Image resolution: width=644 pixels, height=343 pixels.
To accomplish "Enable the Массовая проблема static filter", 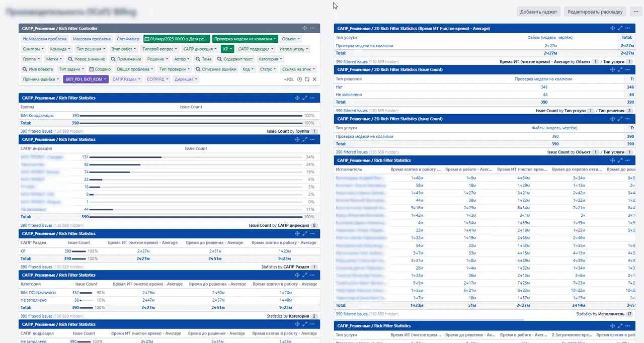I will pos(92,39).
